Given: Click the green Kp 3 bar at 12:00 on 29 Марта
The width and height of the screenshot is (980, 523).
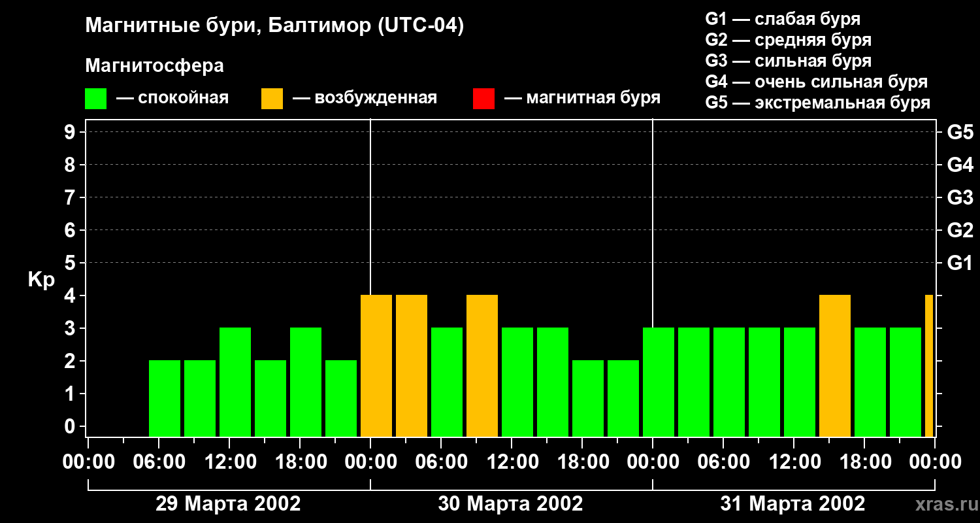Looking at the screenshot, I should tap(235, 382).
